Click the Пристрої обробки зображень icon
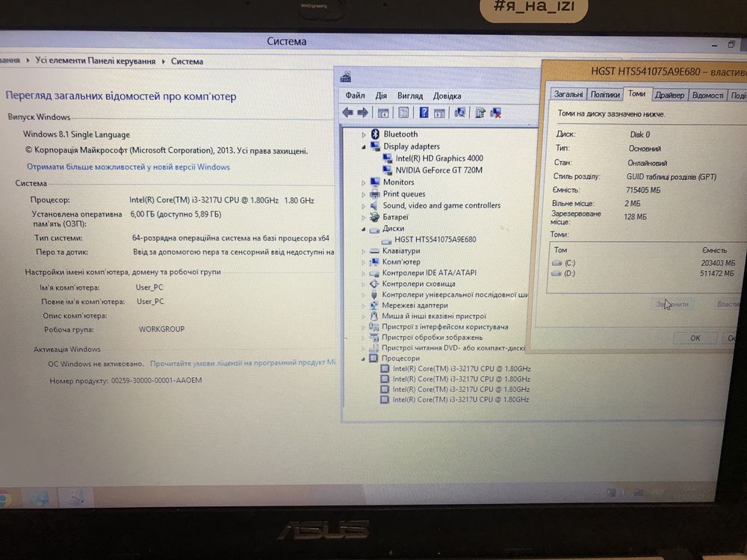This screenshot has height=560, width=747. 374,337
